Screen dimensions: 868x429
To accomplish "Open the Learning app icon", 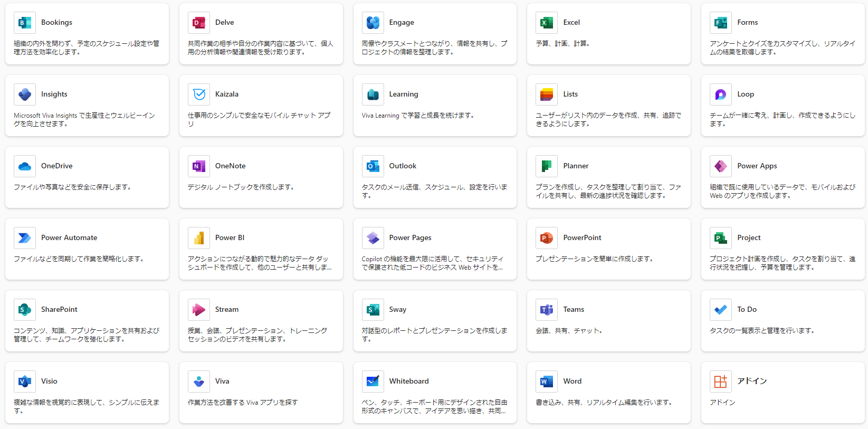I will pyautogui.click(x=373, y=94).
